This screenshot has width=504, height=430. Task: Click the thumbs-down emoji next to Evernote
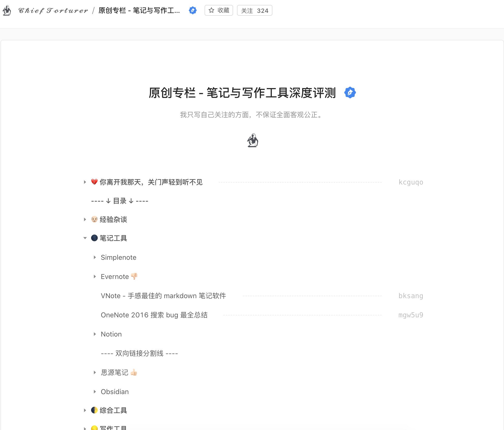coord(134,276)
